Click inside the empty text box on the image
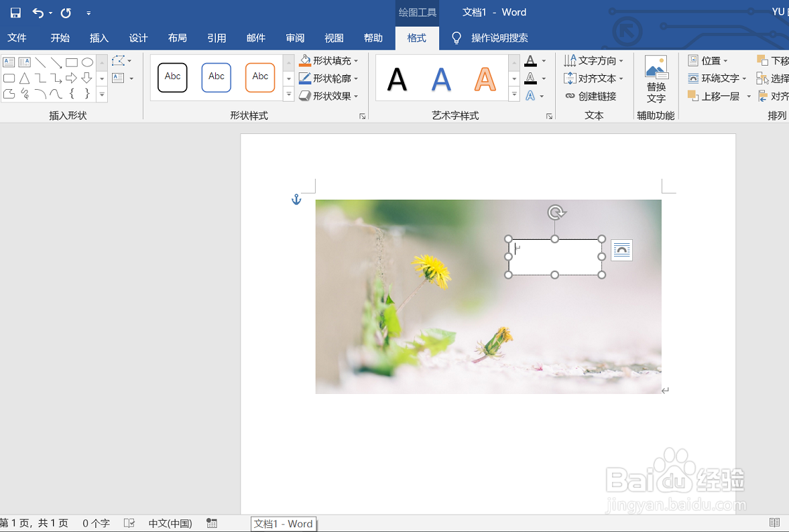The width and height of the screenshot is (789, 532). 555,257
